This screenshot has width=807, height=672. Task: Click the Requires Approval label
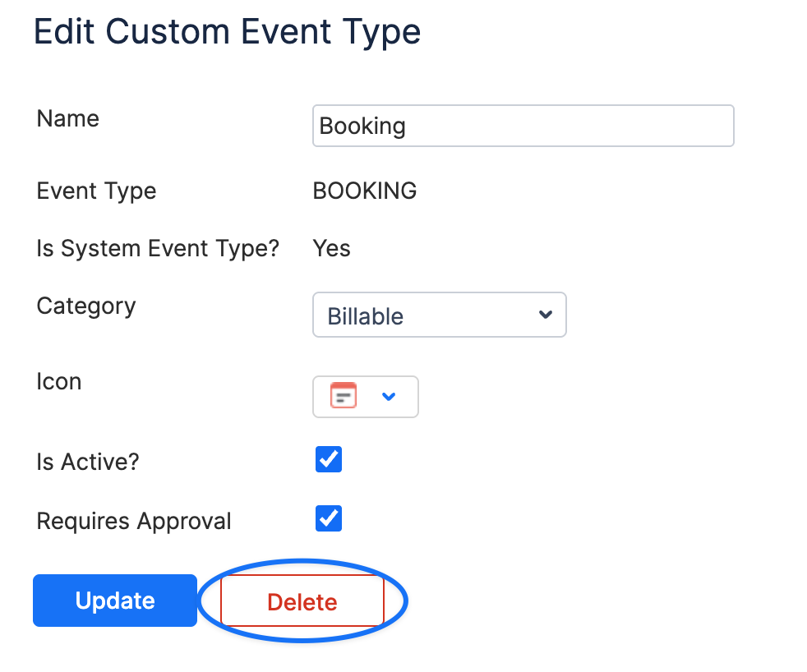[x=134, y=521]
